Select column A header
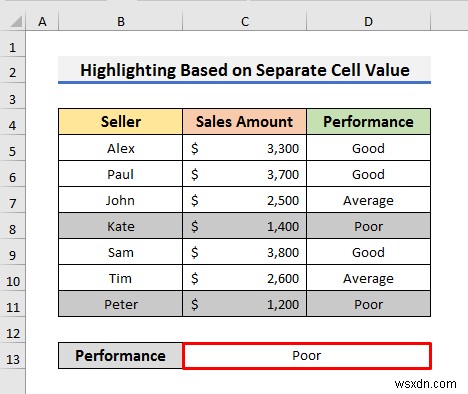Image resolution: width=468 pixels, height=394 pixels. 42,22
